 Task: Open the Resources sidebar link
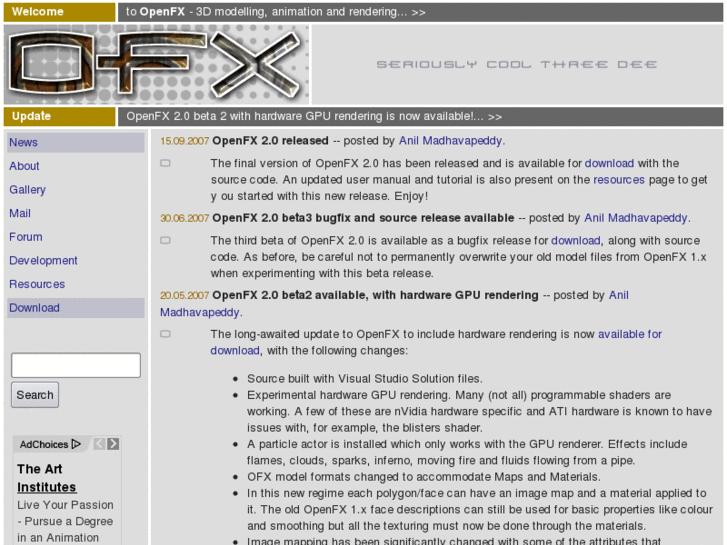(37, 284)
